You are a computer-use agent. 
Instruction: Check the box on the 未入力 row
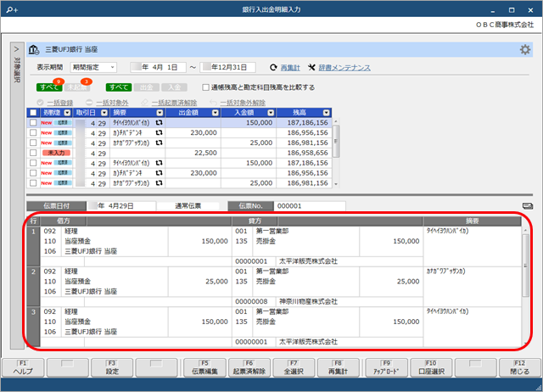click(33, 153)
